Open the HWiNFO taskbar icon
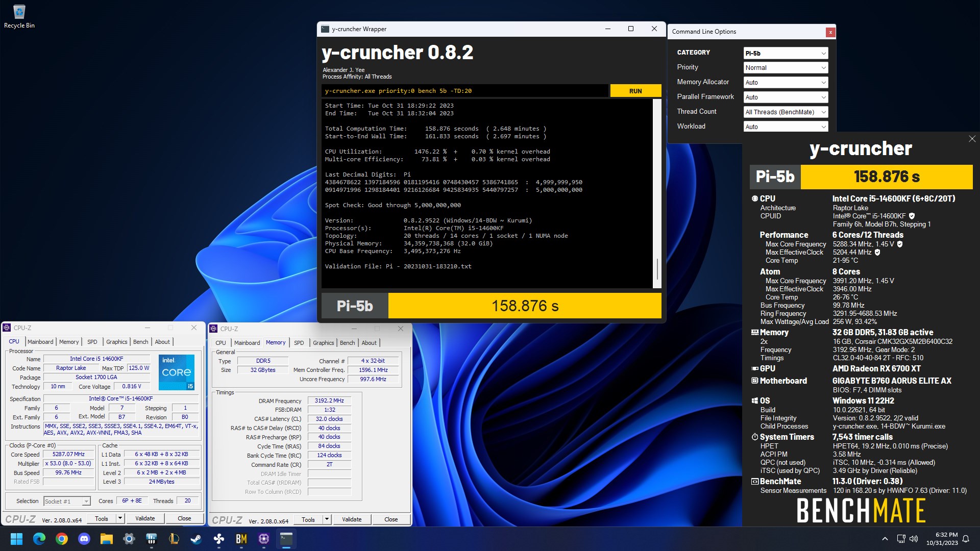This screenshot has height=551, width=980. (x=152, y=539)
